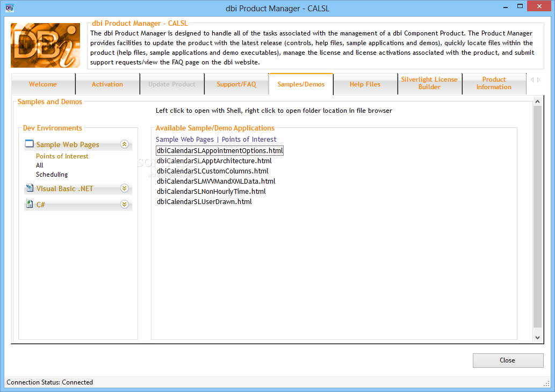The image size is (555, 392).
Task: Open dbiCalendarSLNonHourlyTime.html
Action: tap(211, 192)
